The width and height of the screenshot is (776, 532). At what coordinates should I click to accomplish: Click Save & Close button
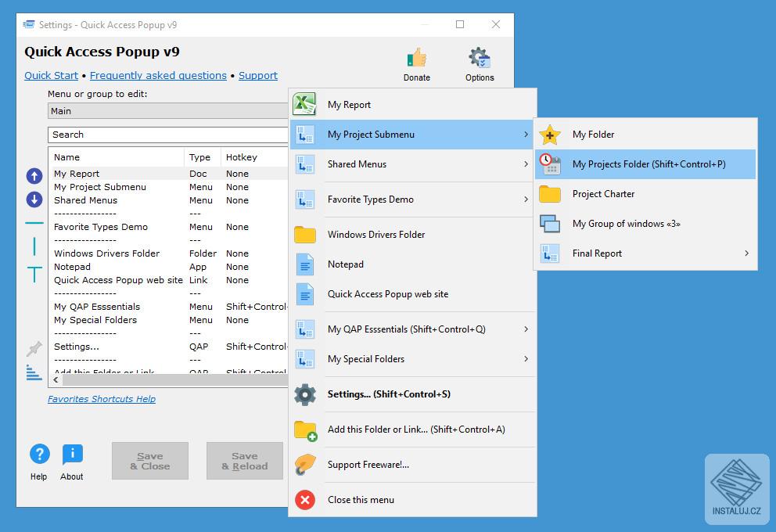[x=150, y=461]
